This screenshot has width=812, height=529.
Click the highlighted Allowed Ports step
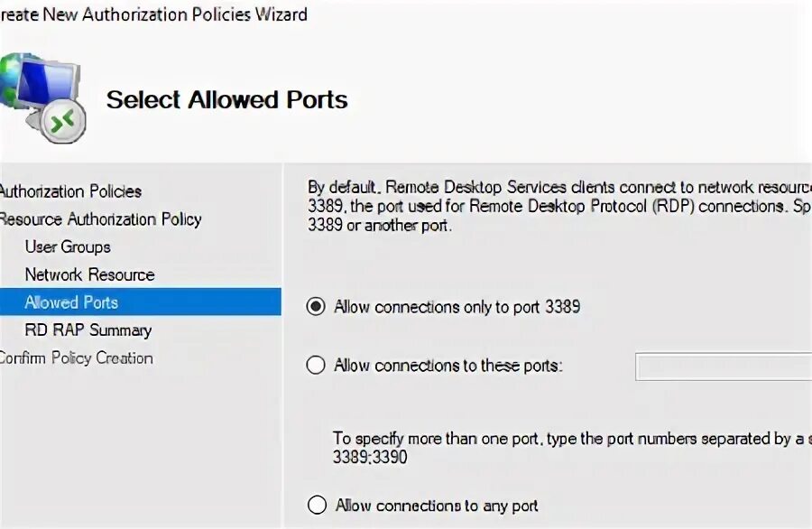tap(71, 302)
